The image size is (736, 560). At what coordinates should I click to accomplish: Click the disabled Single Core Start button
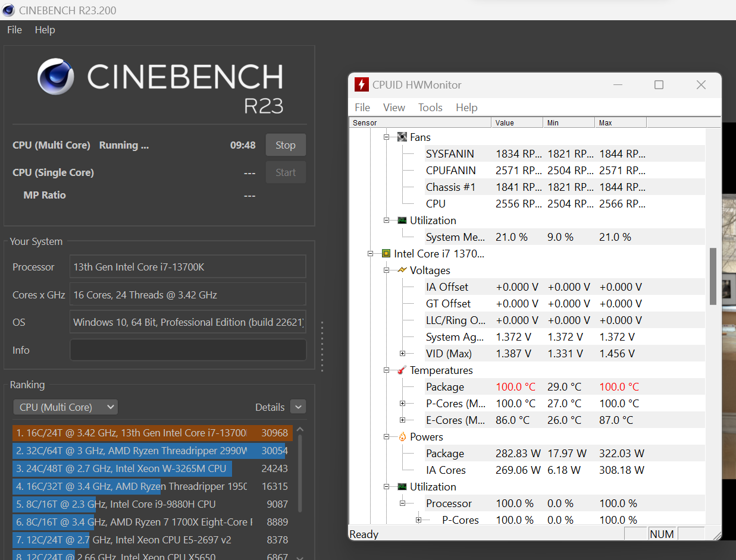[286, 172]
